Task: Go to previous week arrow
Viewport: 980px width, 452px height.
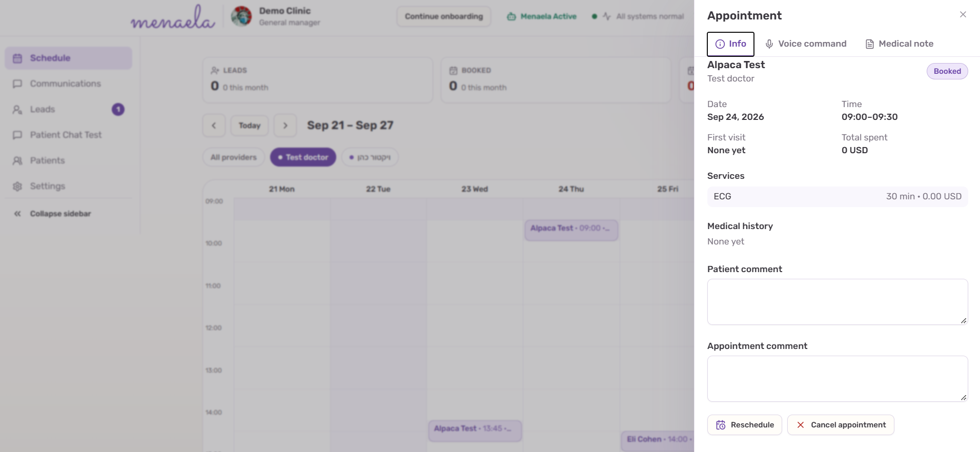Action: tap(214, 126)
